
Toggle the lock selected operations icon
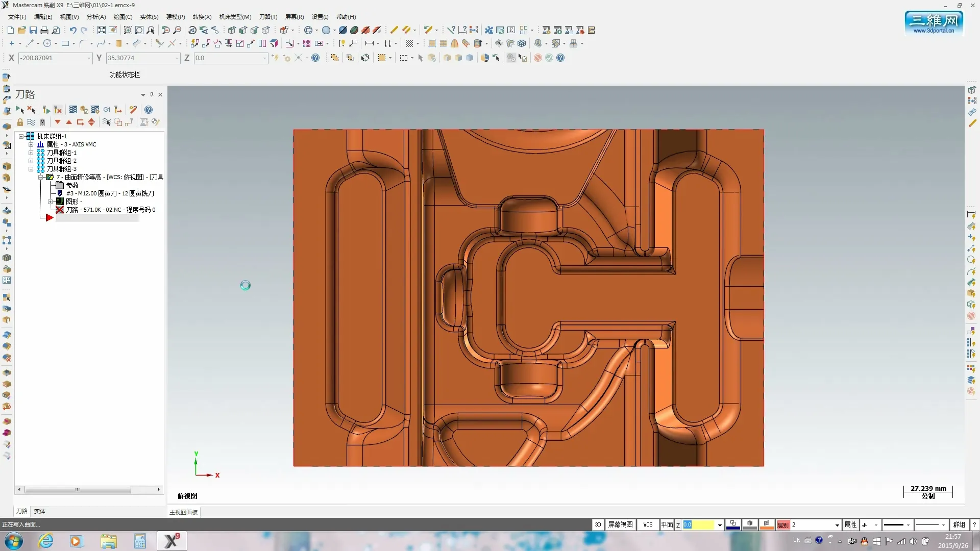point(20,122)
